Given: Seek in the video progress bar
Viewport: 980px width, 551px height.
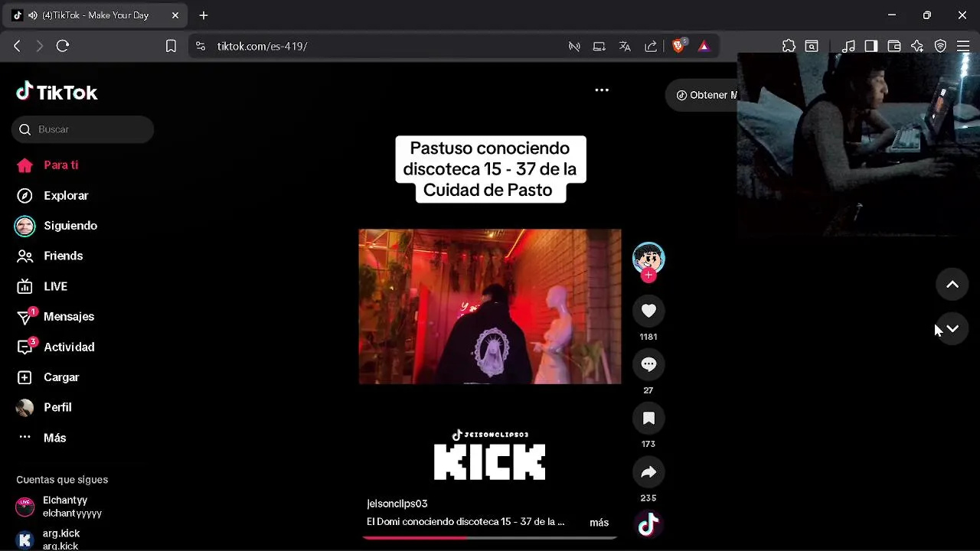Looking at the screenshot, I should (490, 538).
